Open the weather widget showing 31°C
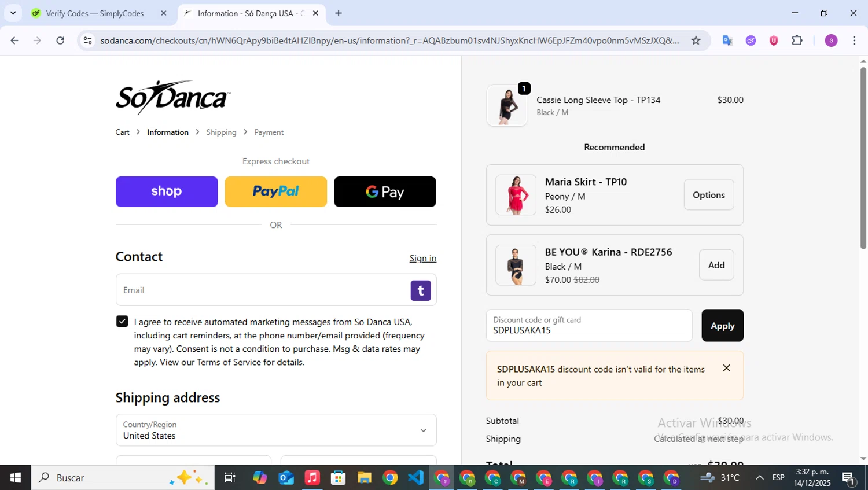This screenshot has width=868, height=490. [x=720, y=478]
